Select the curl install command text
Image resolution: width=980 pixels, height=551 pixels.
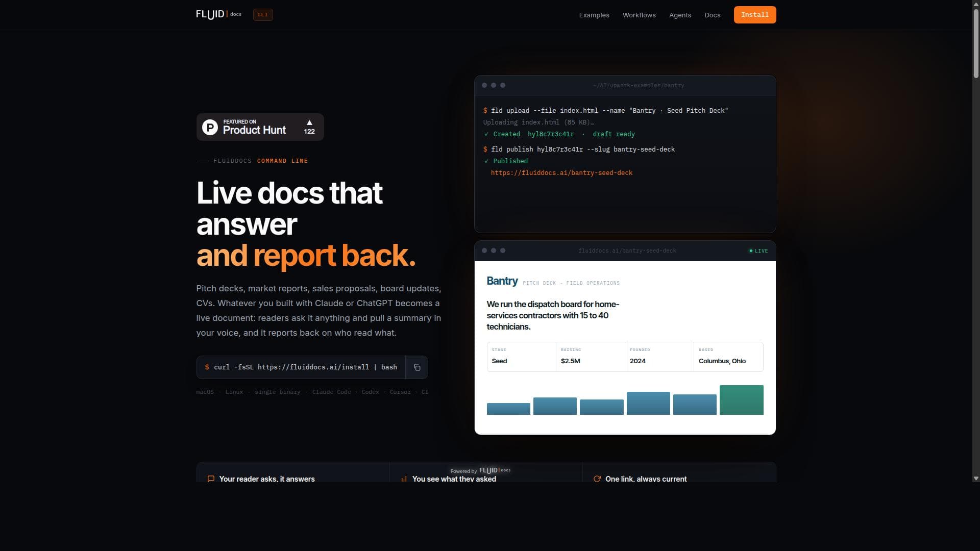click(305, 367)
